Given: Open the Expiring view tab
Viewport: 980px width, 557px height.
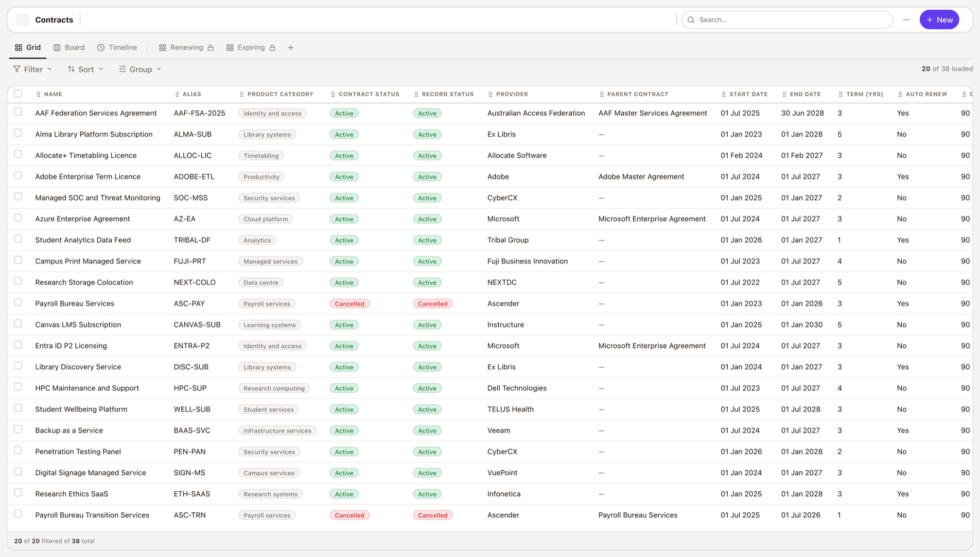Looking at the screenshot, I should (251, 48).
